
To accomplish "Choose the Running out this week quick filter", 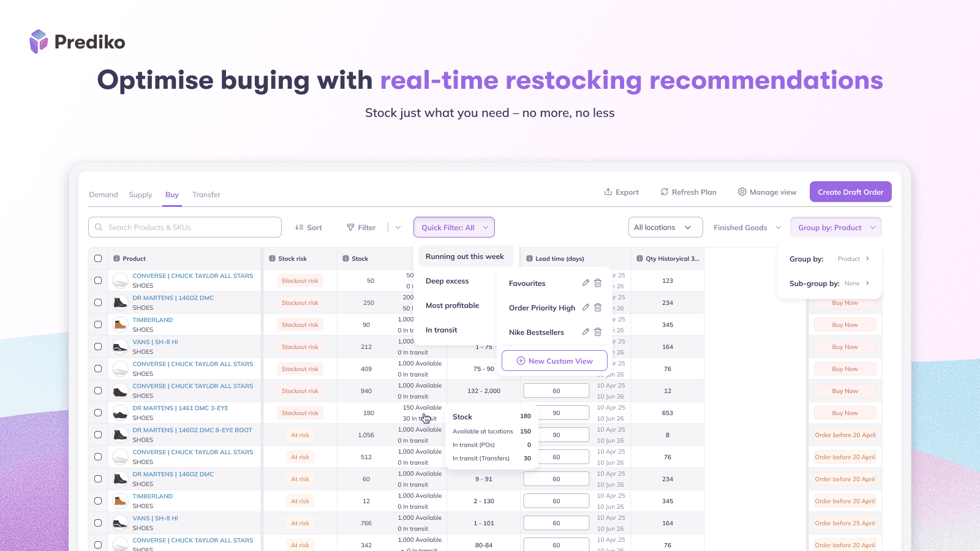I will point(465,257).
